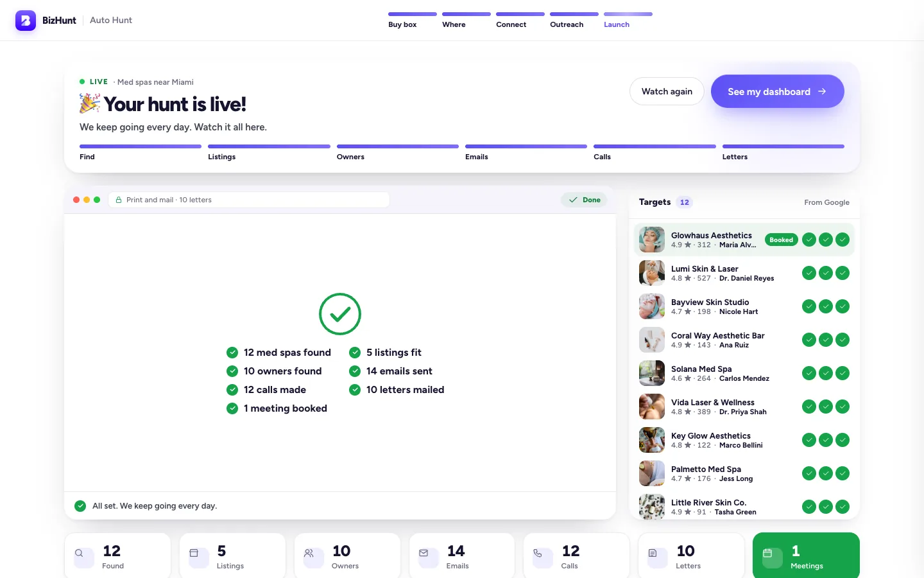This screenshot has height=578, width=924.
Task: Click the Owners people icon
Action: (309, 553)
